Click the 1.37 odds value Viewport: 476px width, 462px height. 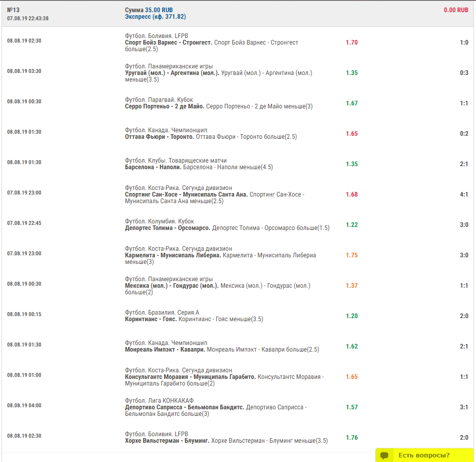coord(352,286)
